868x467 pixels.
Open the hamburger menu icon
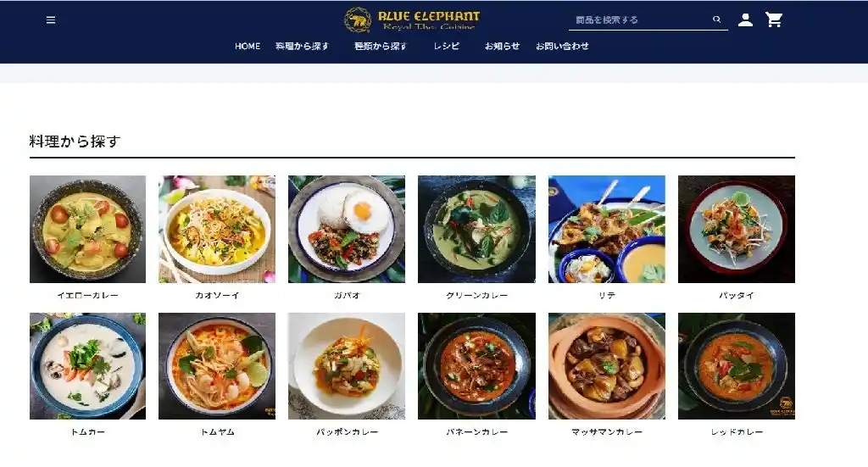[x=50, y=20]
